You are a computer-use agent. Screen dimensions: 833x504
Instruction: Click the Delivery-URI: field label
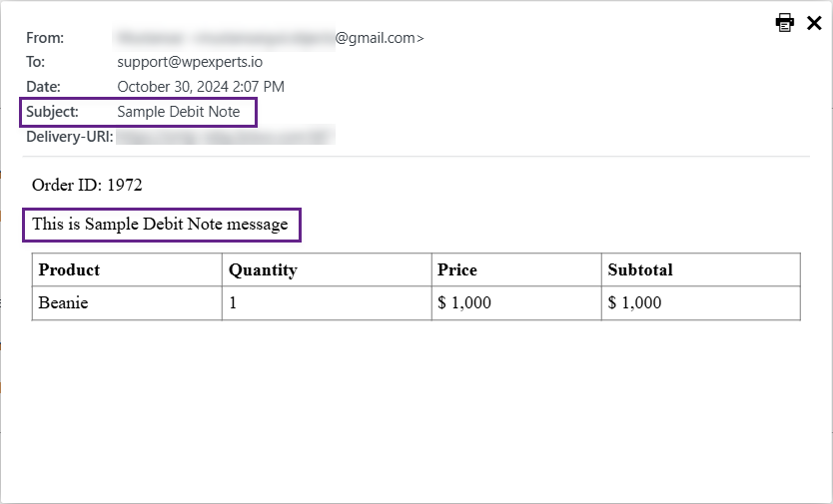click(x=70, y=137)
